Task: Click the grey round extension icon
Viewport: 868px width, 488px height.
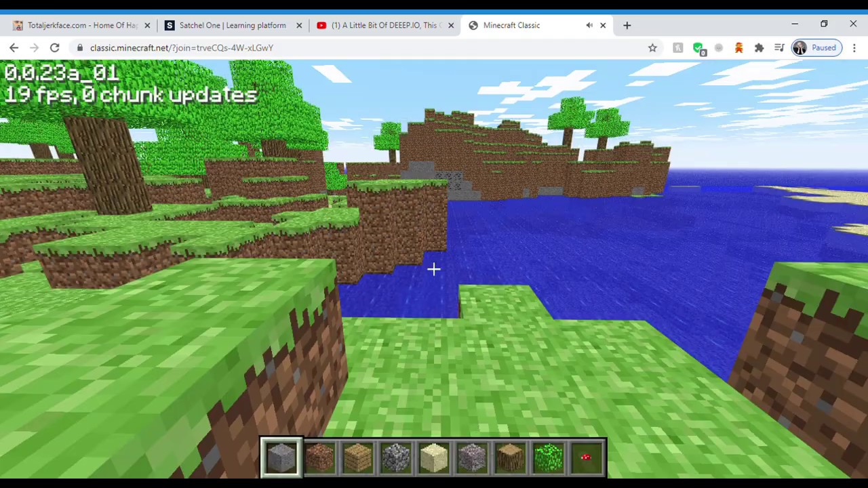Action: [719, 47]
